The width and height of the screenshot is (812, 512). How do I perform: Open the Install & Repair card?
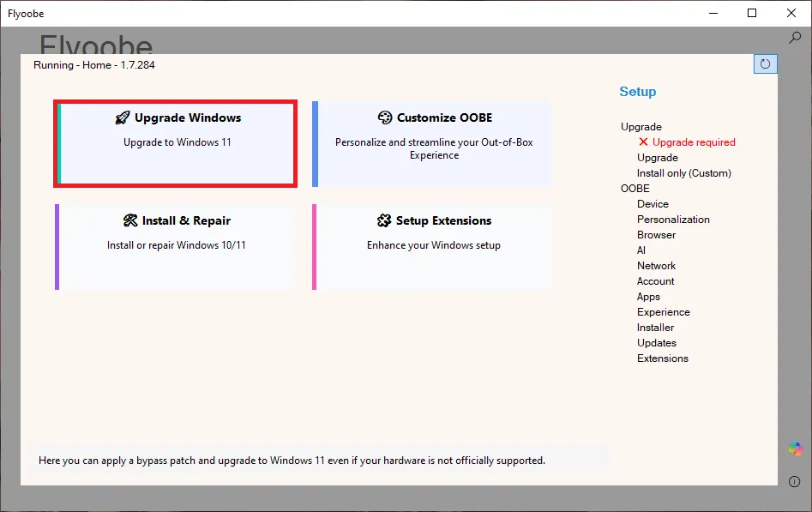pyautogui.click(x=175, y=247)
